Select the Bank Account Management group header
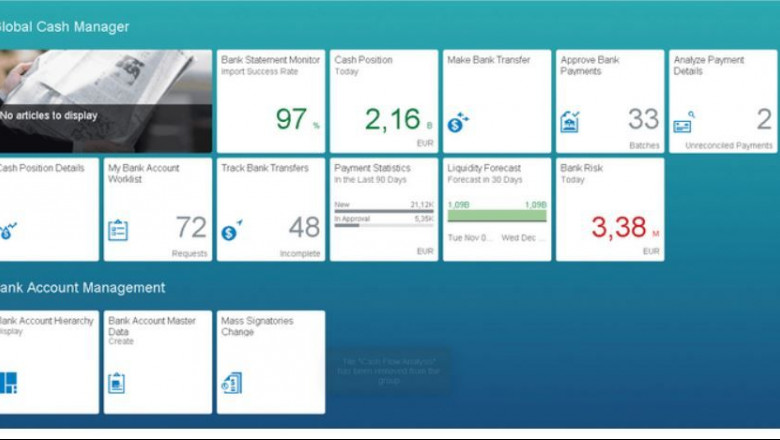Viewport: 780px width, 440px height. click(82, 288)
